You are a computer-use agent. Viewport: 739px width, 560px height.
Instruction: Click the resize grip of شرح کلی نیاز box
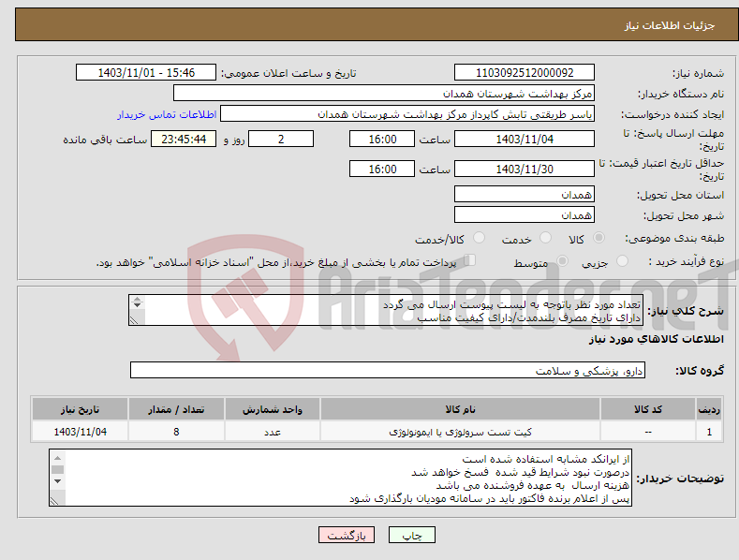point(134,320)
